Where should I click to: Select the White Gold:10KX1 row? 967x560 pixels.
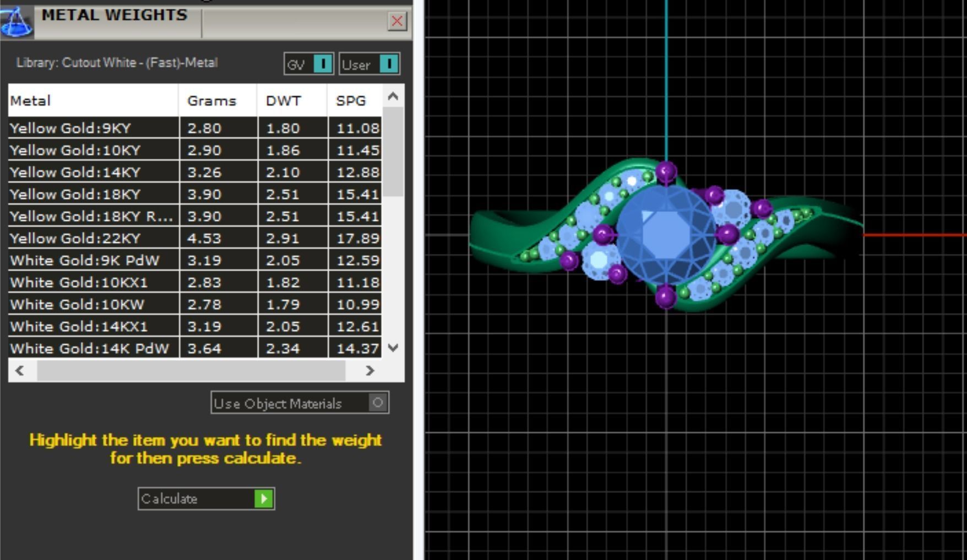(195, 282)
